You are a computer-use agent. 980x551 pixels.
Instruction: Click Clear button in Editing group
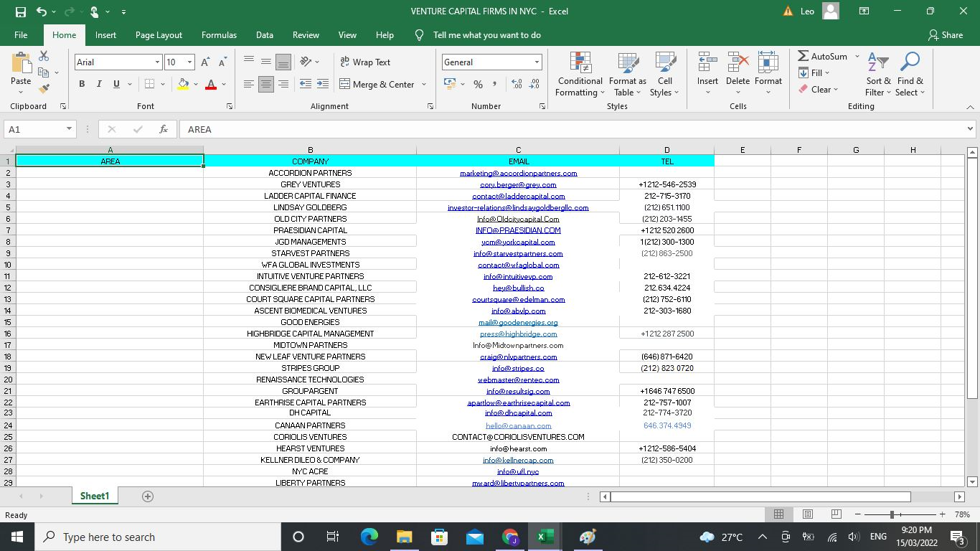coord(819,90)
